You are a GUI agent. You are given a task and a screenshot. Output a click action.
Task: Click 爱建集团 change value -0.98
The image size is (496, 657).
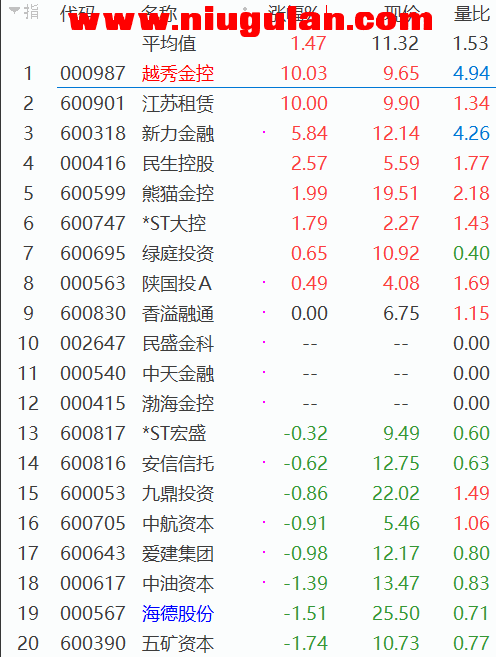(x=305, y=554)
